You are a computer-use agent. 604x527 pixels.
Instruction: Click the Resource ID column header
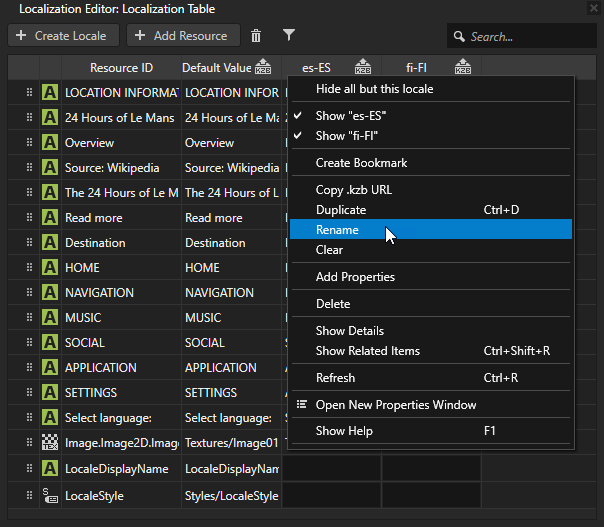point(121,68)
